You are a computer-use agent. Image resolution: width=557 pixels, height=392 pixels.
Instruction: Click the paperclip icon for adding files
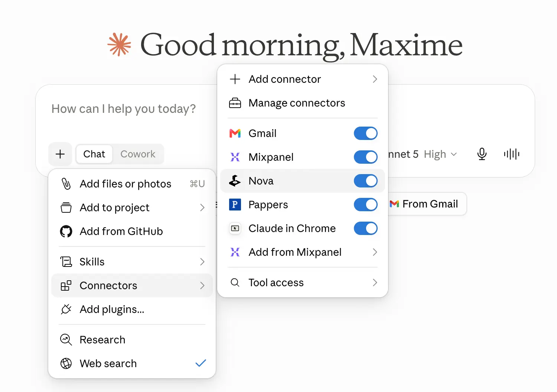66,184
